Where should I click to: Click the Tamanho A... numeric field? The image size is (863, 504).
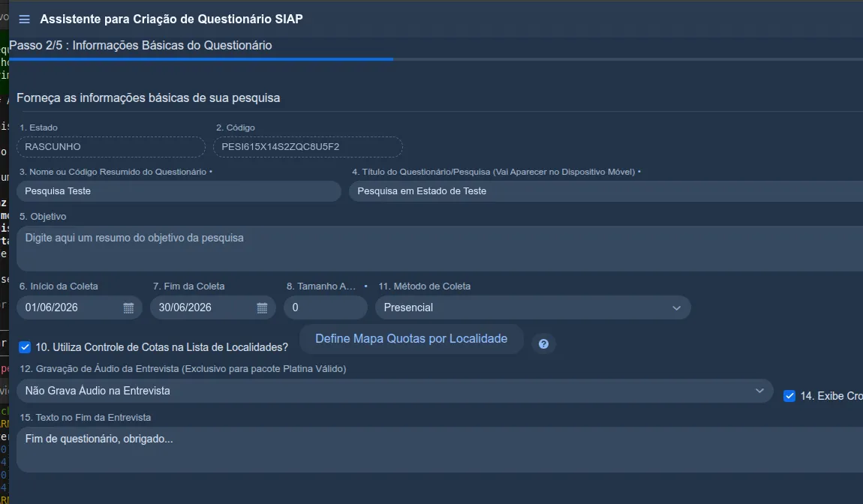[x=325, y=307]
